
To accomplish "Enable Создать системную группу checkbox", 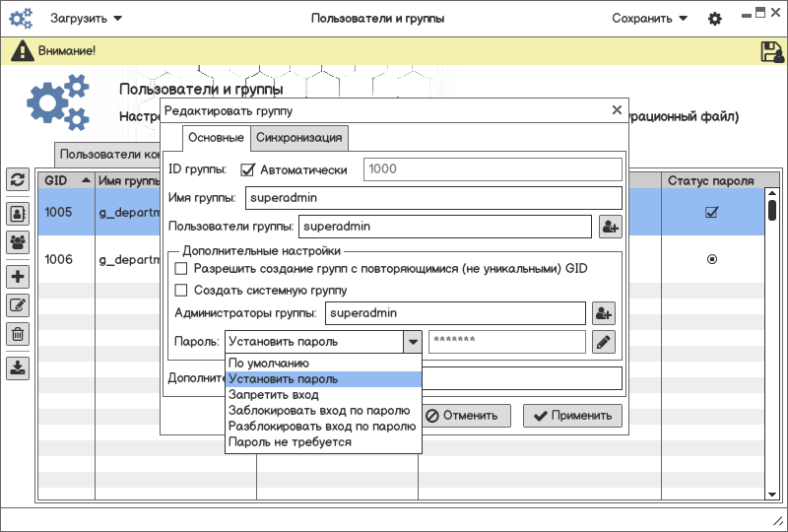I will coord(180,291).
